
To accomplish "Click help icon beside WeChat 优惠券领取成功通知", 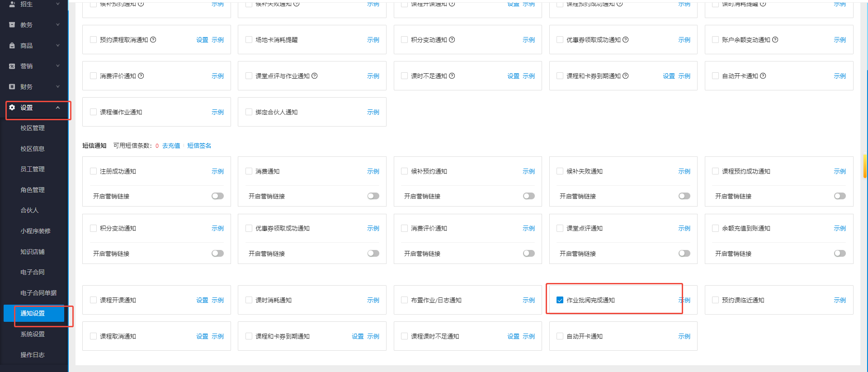I will [x=626, y=40].
